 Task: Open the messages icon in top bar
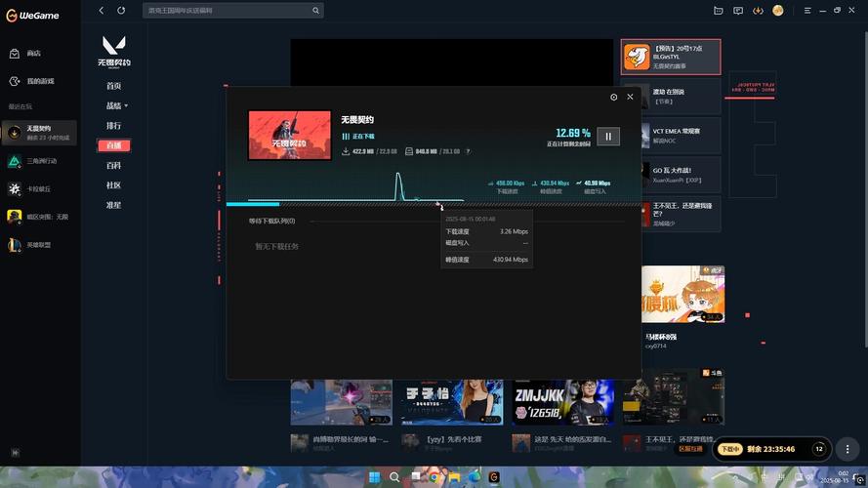[x=738, y=11]
